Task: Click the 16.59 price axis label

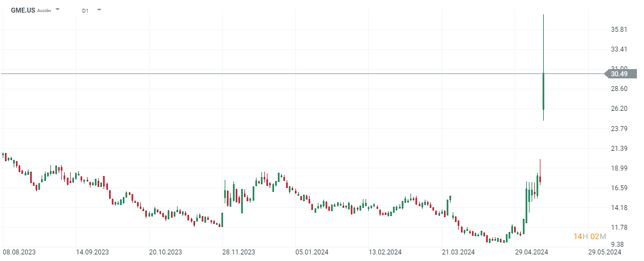Action: [619, 188]
